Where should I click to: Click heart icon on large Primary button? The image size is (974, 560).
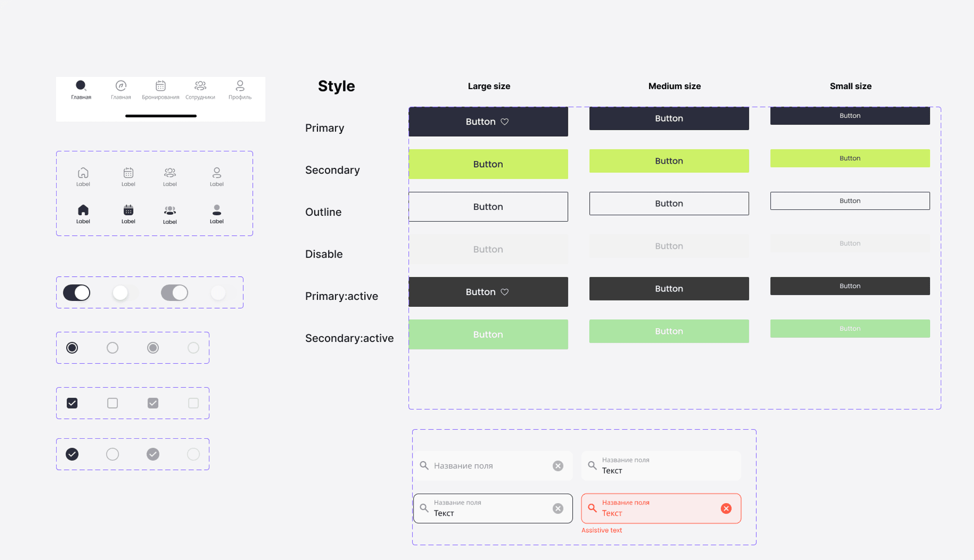pyautogui.click(x=505, y=122)
